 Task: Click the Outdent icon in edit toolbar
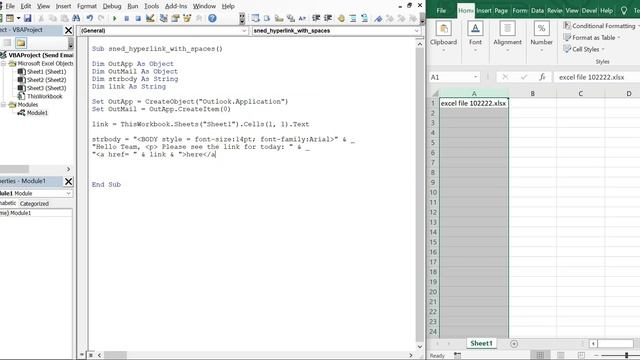[328, 18]
